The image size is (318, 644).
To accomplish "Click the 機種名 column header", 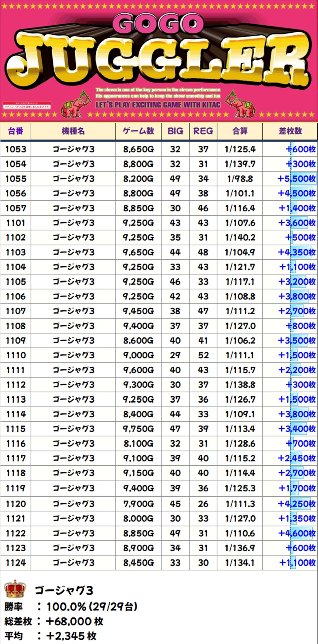I will pos(73,131).
